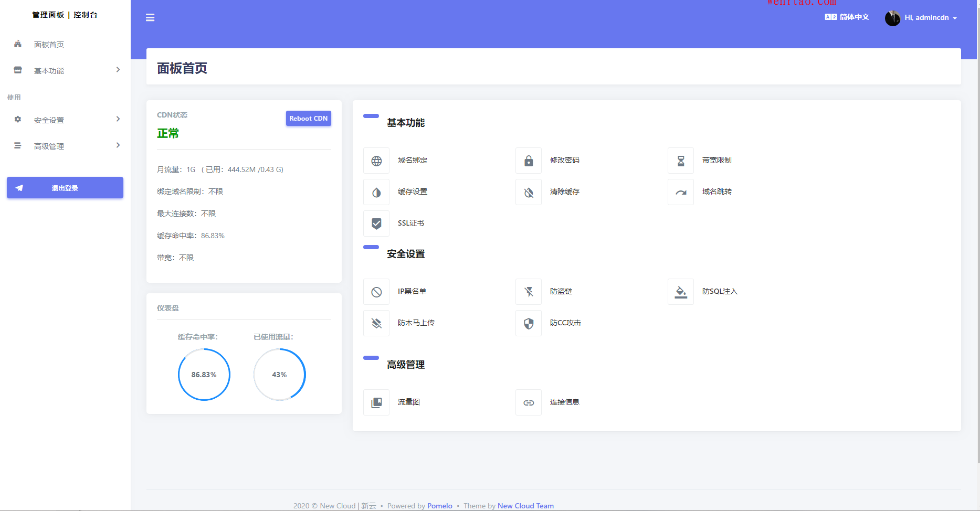980x511 pixels.
Task: Click the 高级管理 list icon in sidebar
Action: coord(18,145)
